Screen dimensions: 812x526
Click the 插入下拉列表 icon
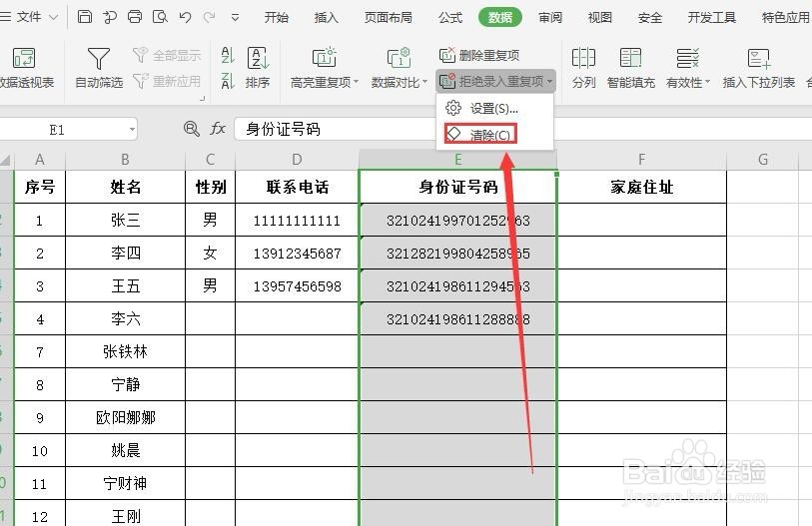click(x=759, y=58)
